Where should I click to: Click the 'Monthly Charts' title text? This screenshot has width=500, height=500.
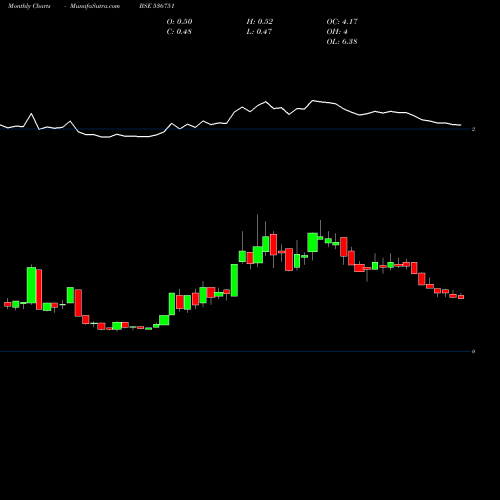point(29,6)
